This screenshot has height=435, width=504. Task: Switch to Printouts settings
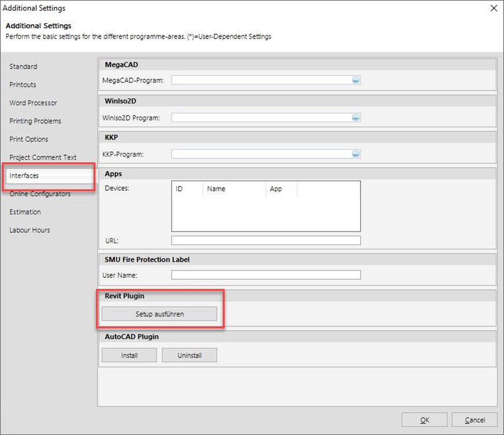point(23,85)
